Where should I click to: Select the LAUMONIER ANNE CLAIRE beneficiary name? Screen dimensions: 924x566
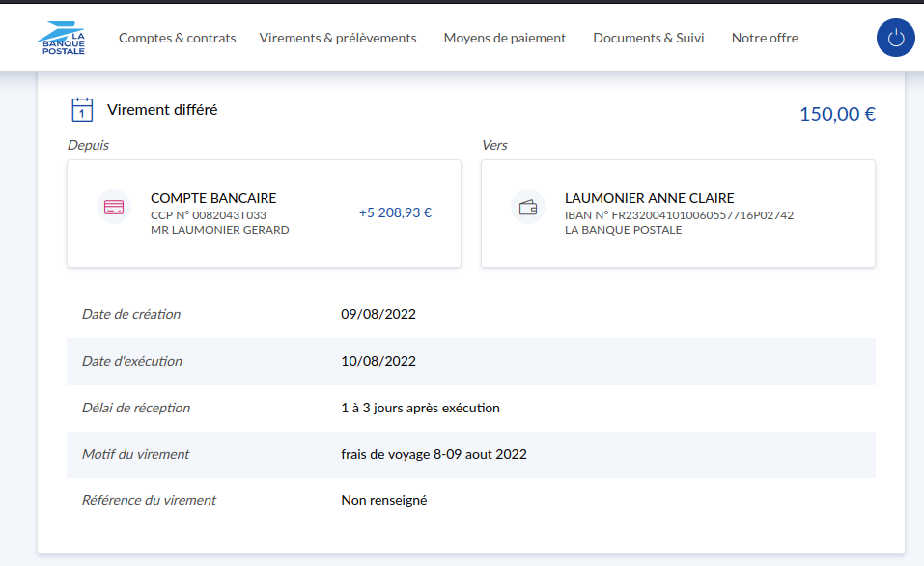pyautogui.click(x=649, y=198)
